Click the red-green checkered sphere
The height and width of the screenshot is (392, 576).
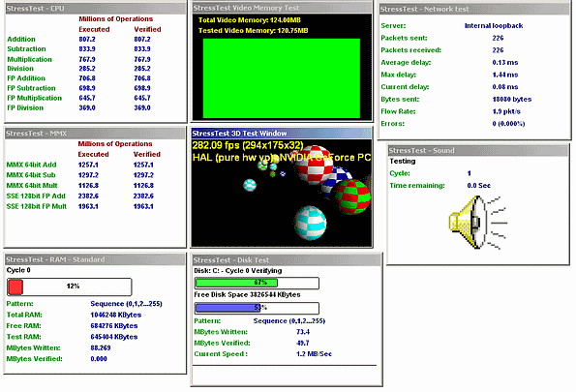350,196
